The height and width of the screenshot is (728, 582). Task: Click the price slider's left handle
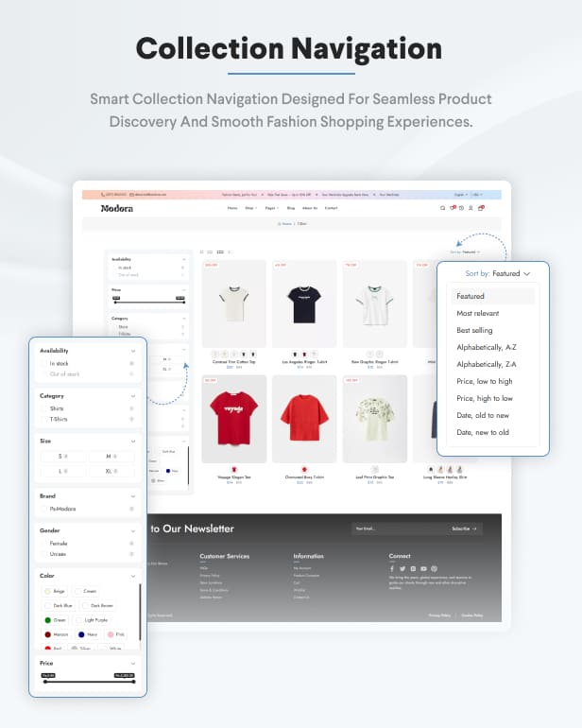click(45, 682)
